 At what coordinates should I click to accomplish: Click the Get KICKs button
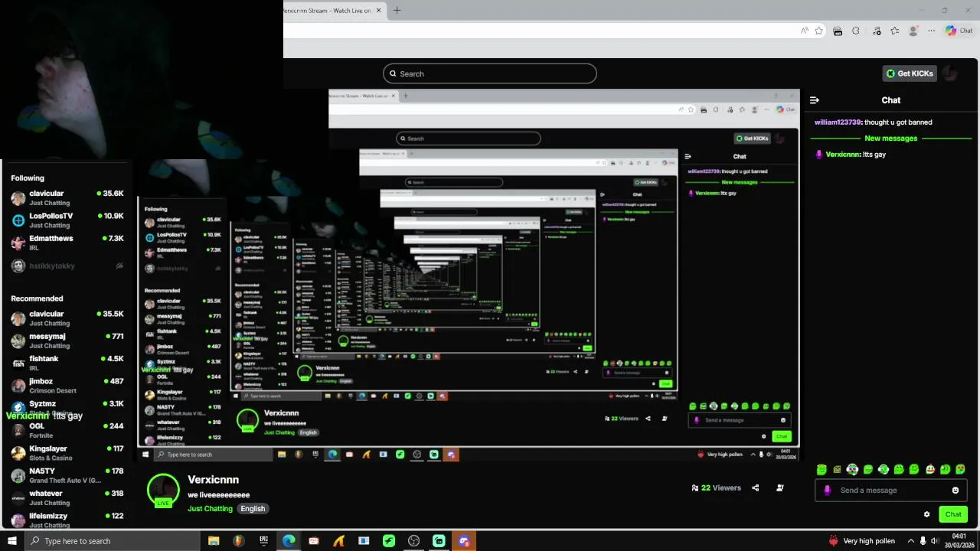[910, 73]
